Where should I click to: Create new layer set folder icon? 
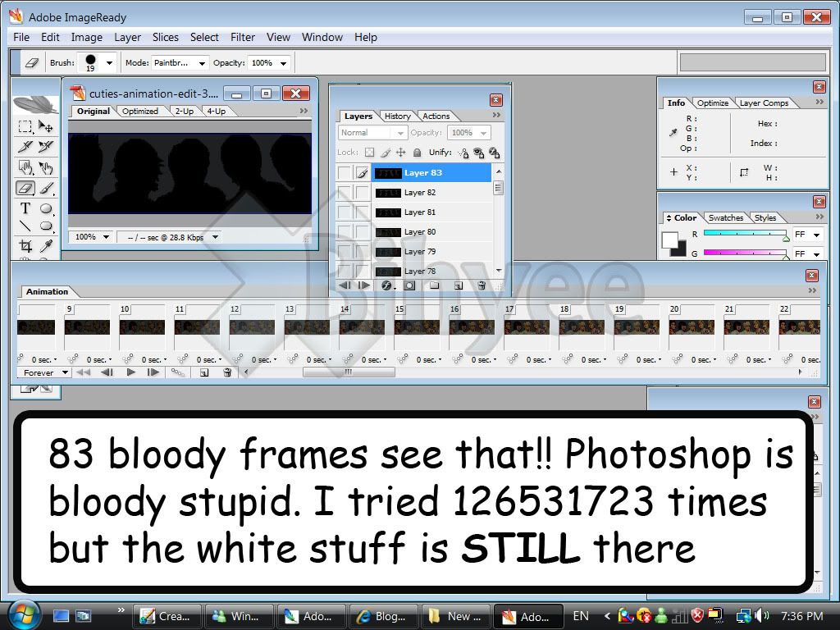point(434,285)
